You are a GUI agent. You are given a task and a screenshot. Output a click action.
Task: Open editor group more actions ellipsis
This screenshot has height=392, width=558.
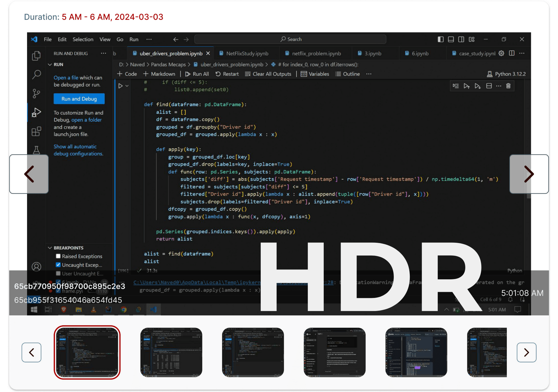522,53
